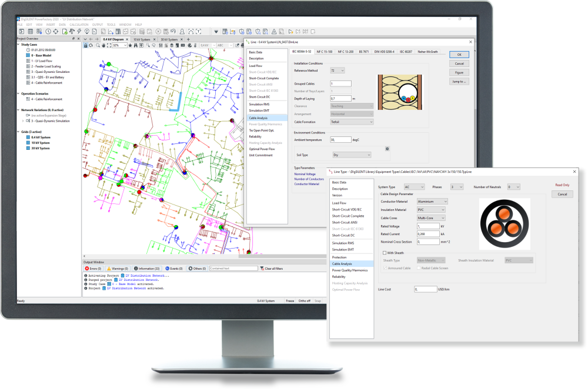Toggle the Events (0) output filter
The image size is (588, 392).
(x=174, y=269)
